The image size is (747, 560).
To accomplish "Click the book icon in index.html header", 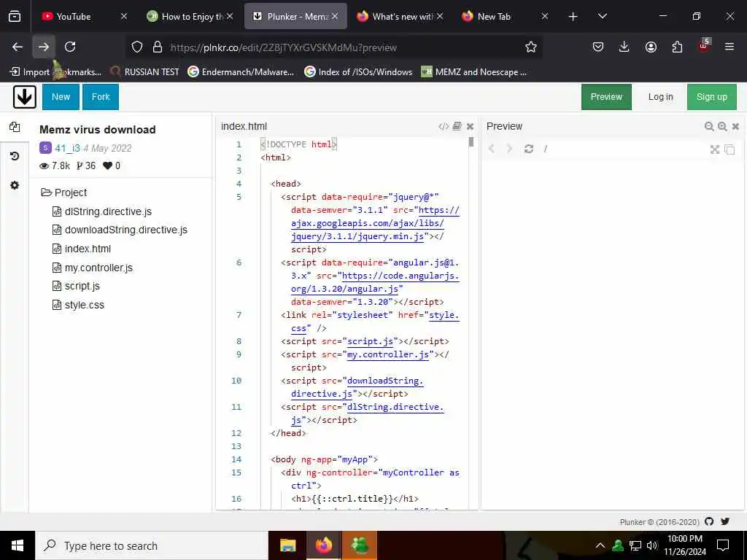I will (457, 126).
